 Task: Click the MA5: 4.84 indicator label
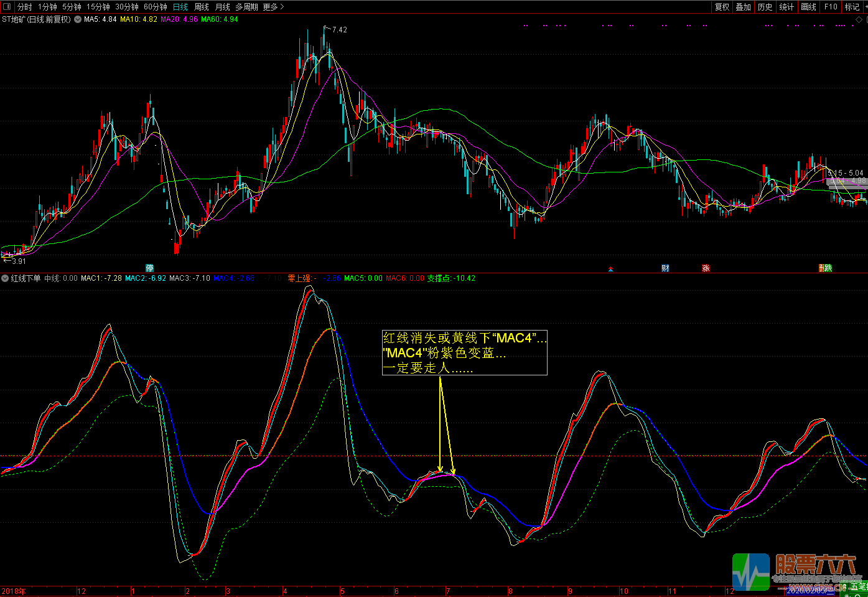100,19
